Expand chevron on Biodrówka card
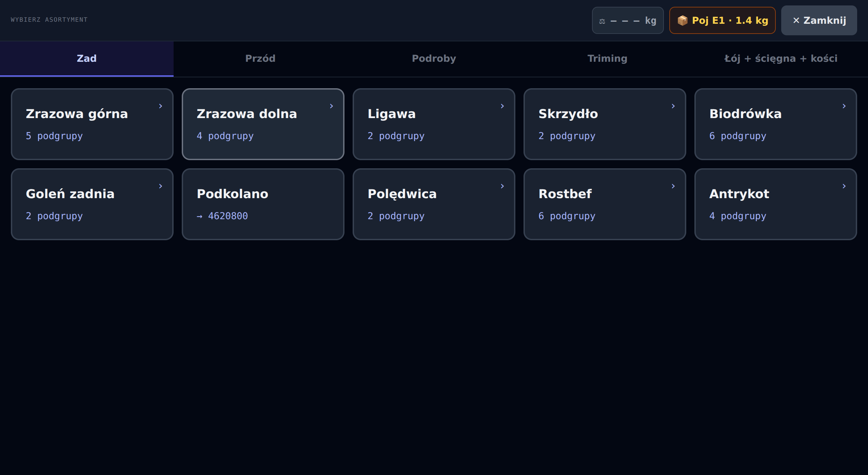Screen dimensions: 868x475 click(844, 106)
